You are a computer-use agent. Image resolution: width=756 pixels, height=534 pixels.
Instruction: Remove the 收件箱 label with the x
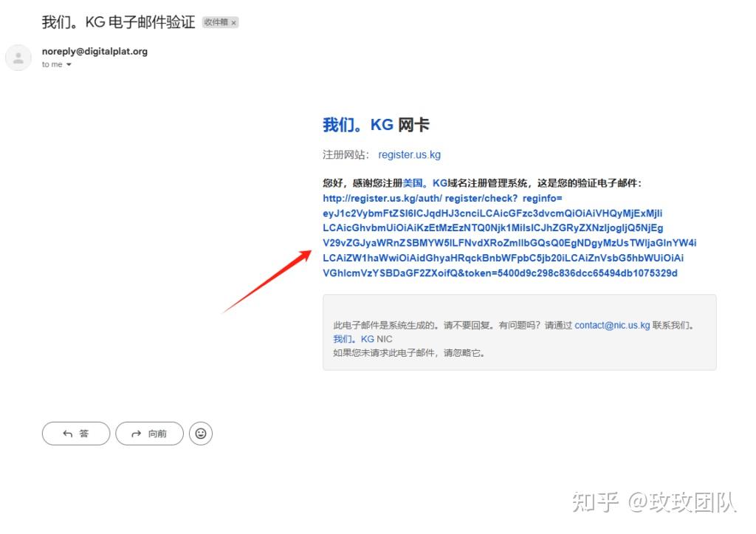[x=234, y=23]
